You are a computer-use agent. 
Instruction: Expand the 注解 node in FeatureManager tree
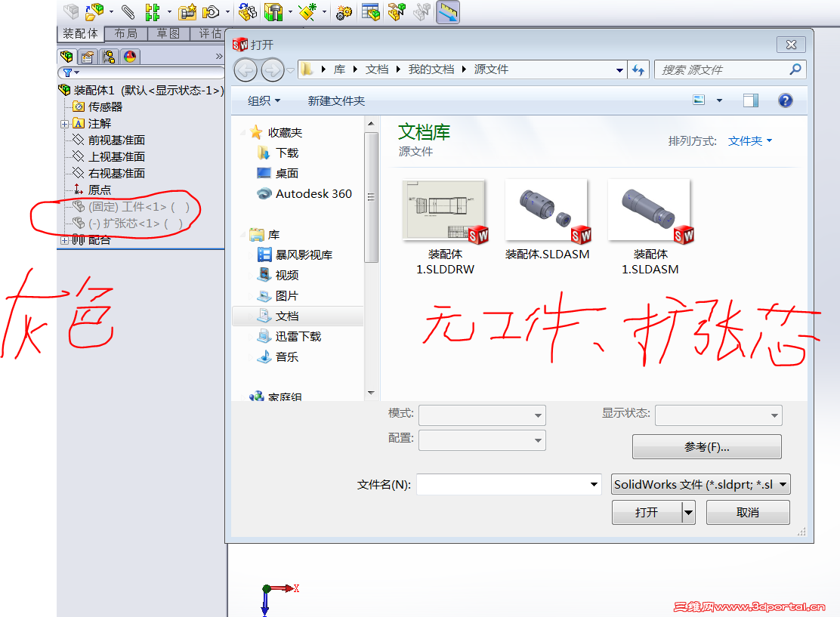click(64, 122)
